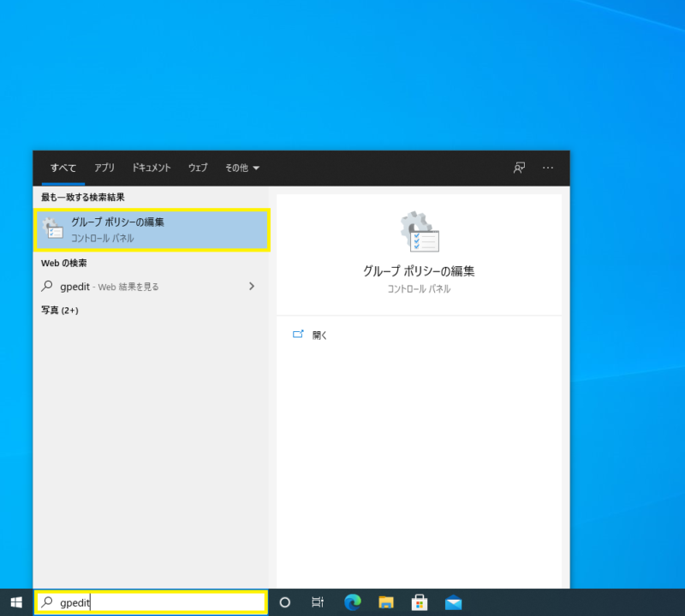Click the Cortana circle icon
Screen dimensions: 685x616
coord(285,602)
